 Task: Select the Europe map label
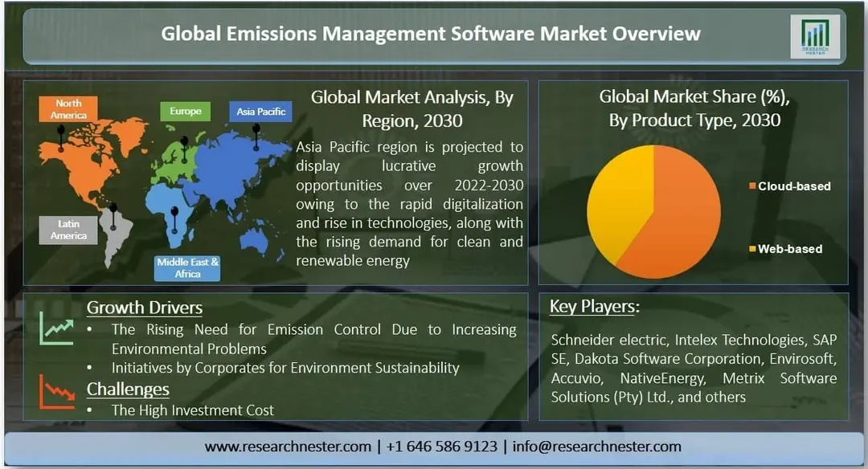pos(186,111)
